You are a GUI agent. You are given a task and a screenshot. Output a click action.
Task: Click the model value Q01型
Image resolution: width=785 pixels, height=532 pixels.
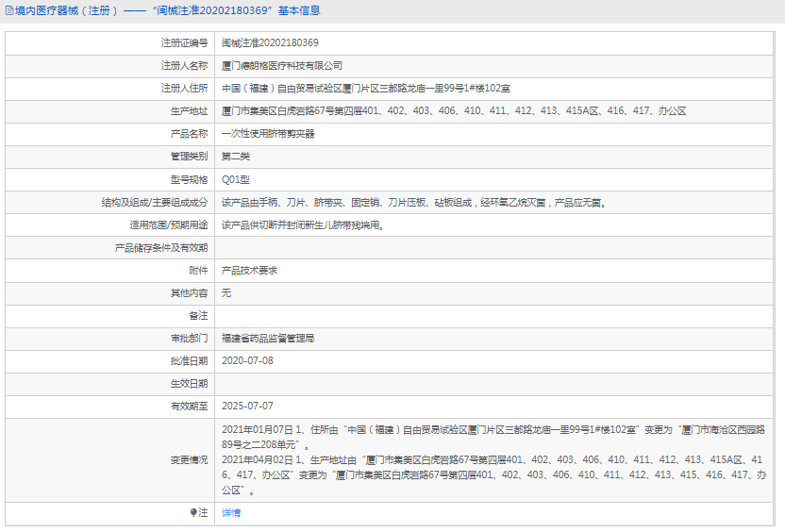(x=235, y=179)
